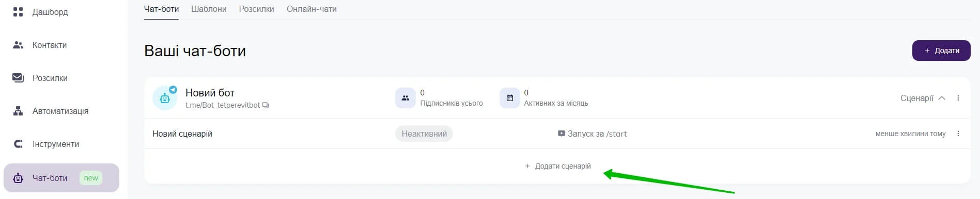The image size is (980, 199).
Task: Select Чат-боти in the sidebar
Action: 61,178
